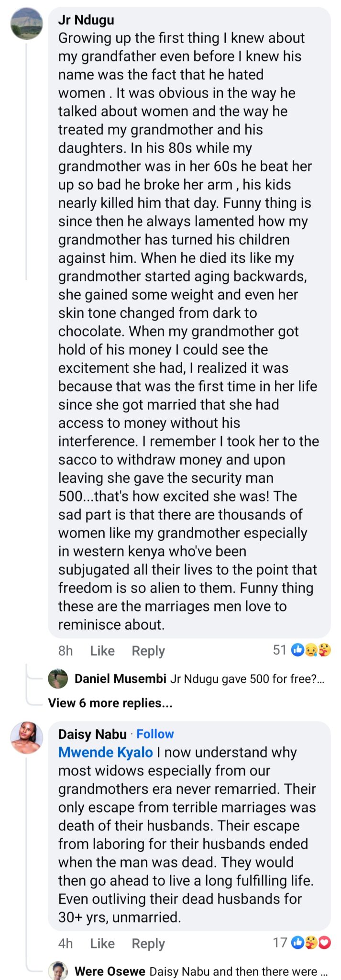Follow Daisy Nabu
Viewport: 341px width, 980px height.
[x=155, y=734]
